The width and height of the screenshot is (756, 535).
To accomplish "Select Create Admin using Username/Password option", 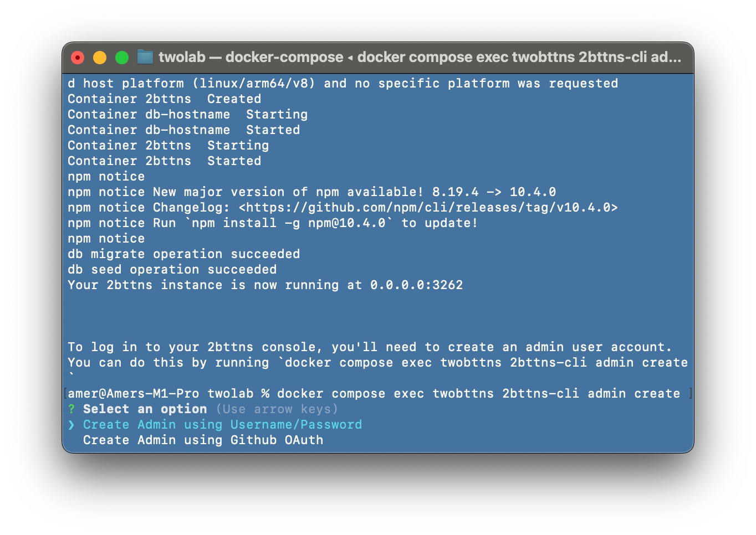I will coord(222,425).
